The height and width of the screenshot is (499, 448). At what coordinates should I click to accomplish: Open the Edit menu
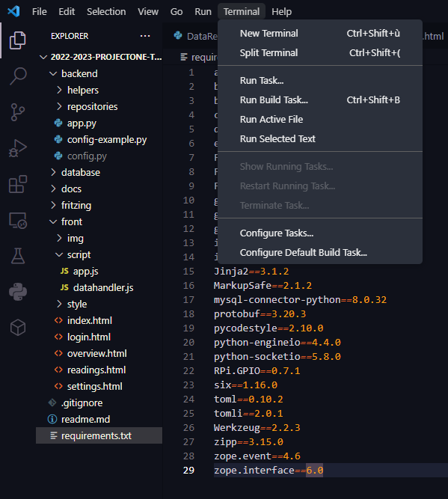coord(67,12)
